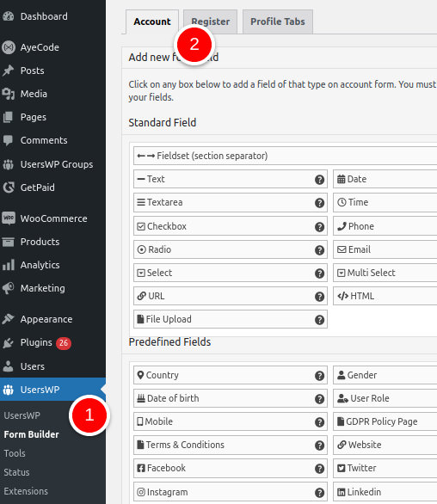Open help for Terms & Conditions field
The width and height of the screenshot is (437, 504).
click(x=319, y=446)
